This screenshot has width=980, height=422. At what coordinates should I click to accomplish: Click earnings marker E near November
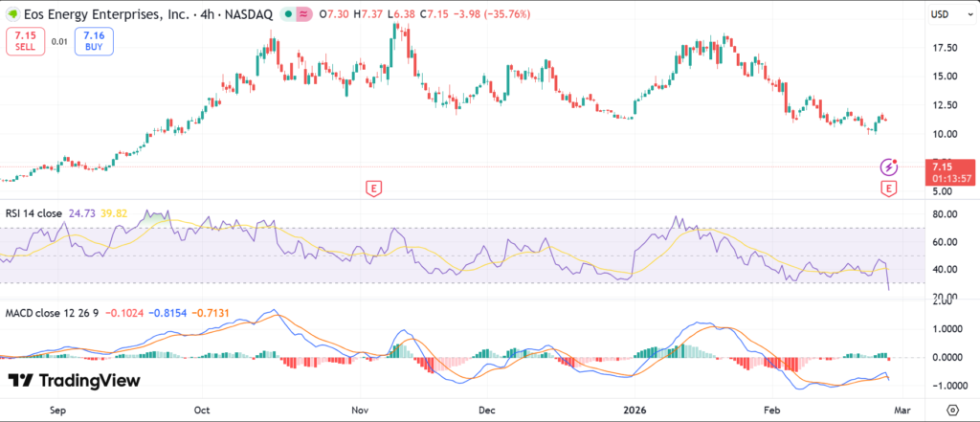tap(374, 189)
